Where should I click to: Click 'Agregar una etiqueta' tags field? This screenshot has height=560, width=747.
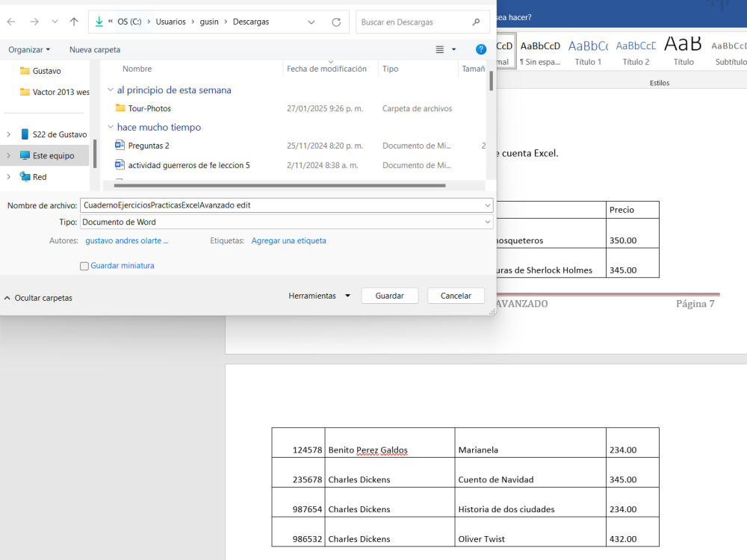[288, 240]
